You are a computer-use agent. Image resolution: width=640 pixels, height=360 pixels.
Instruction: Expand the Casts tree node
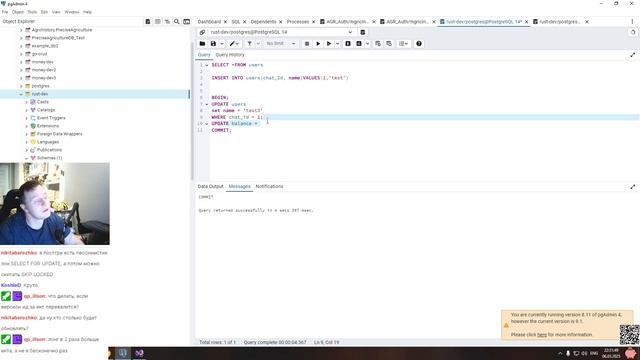pyautogui.click(x=27, y=102)
